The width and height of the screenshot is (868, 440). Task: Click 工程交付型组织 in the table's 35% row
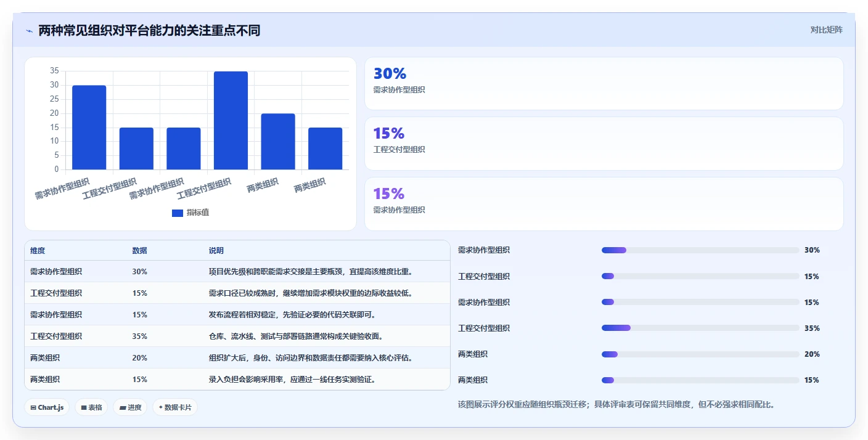tap(56, 336)
